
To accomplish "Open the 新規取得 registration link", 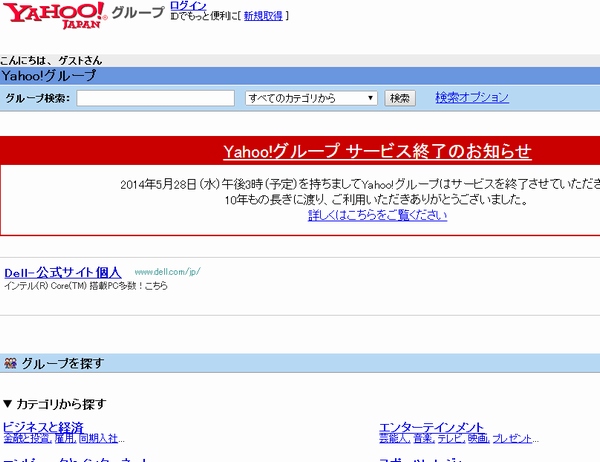I will point(263,16).
